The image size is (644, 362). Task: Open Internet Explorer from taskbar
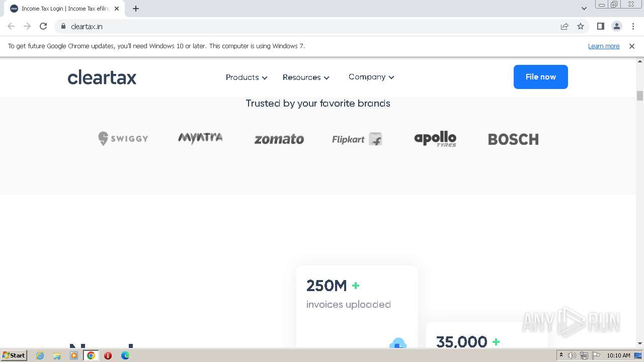pos(40,355)
